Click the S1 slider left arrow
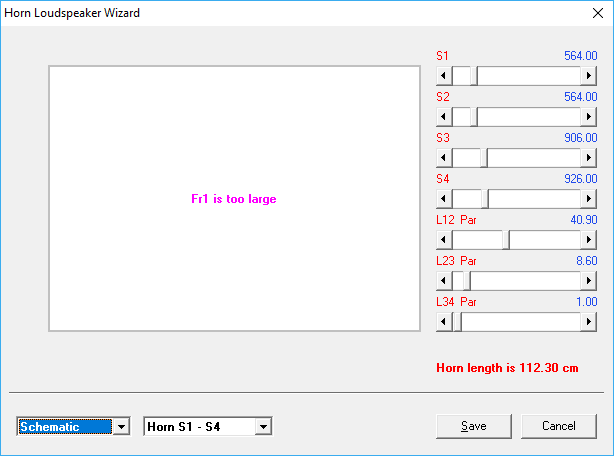614x456 pixels. tap(444, 76)
